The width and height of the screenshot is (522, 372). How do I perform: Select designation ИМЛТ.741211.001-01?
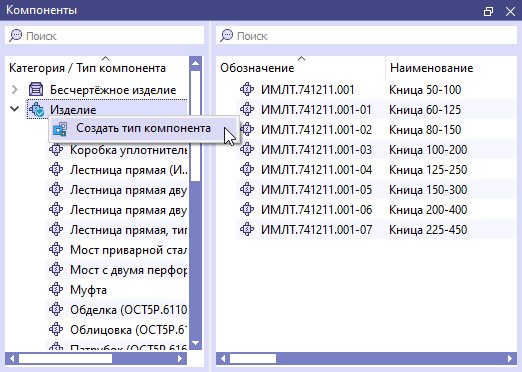[316, 110]
